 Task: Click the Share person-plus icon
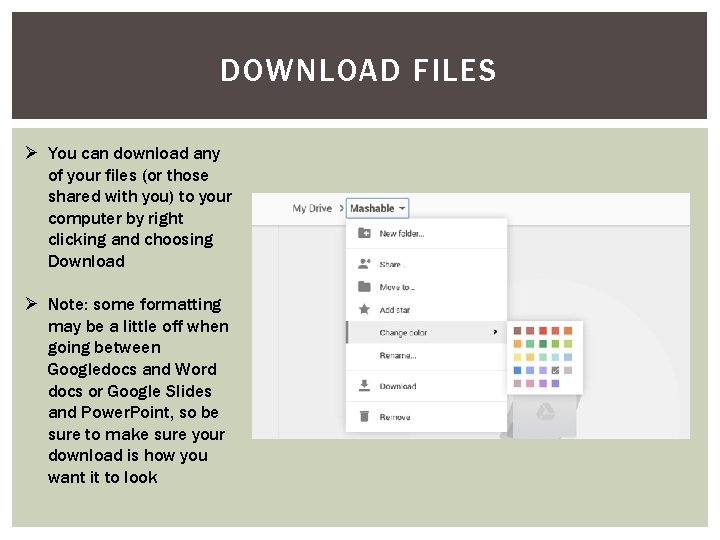[364, 264]
